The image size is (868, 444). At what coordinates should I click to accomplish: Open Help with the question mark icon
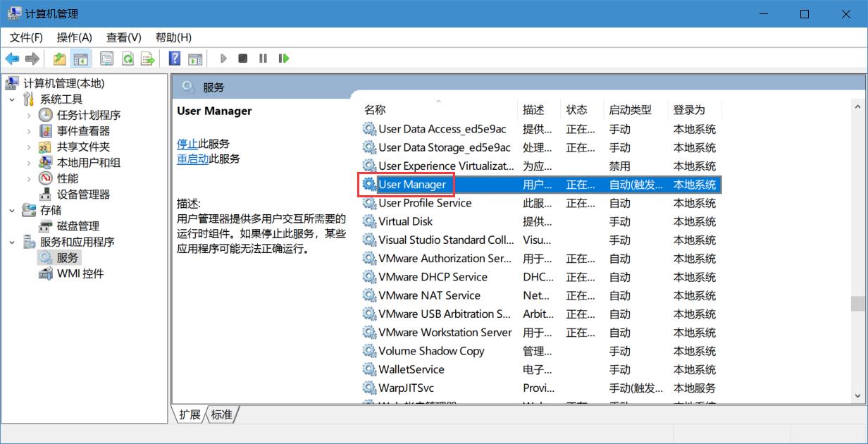tap(175, 58)
